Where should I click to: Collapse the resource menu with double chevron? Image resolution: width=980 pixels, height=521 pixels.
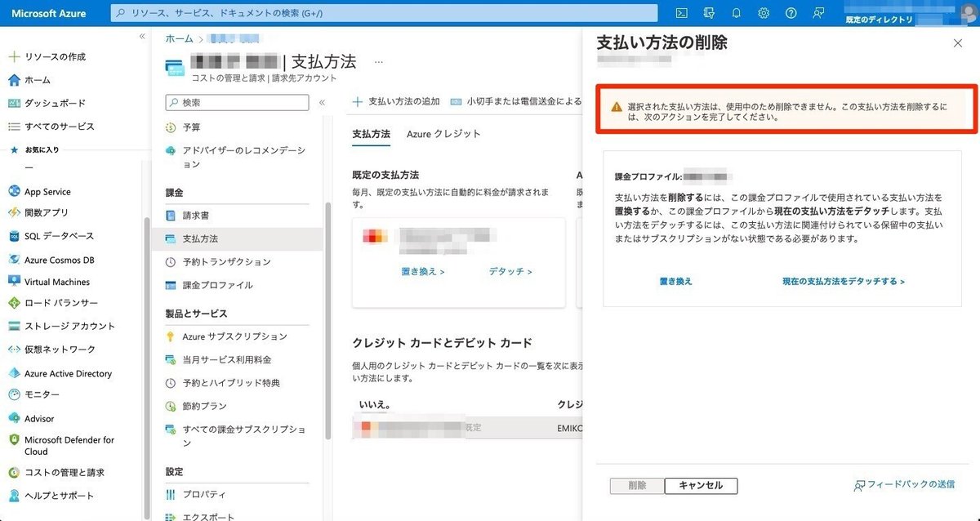coord(322,103)
